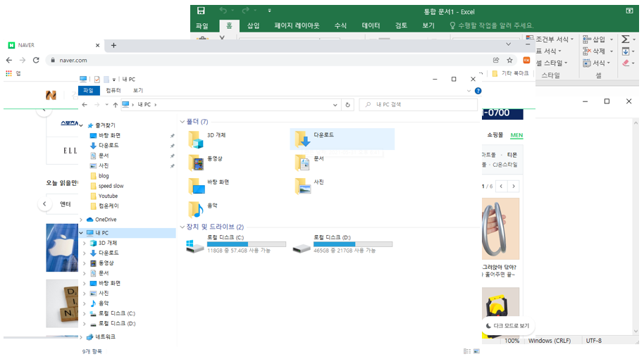Open 로컬 디스크 (D:) drive
This screenshot has height=359, width=644.
[x=342, y=244]
